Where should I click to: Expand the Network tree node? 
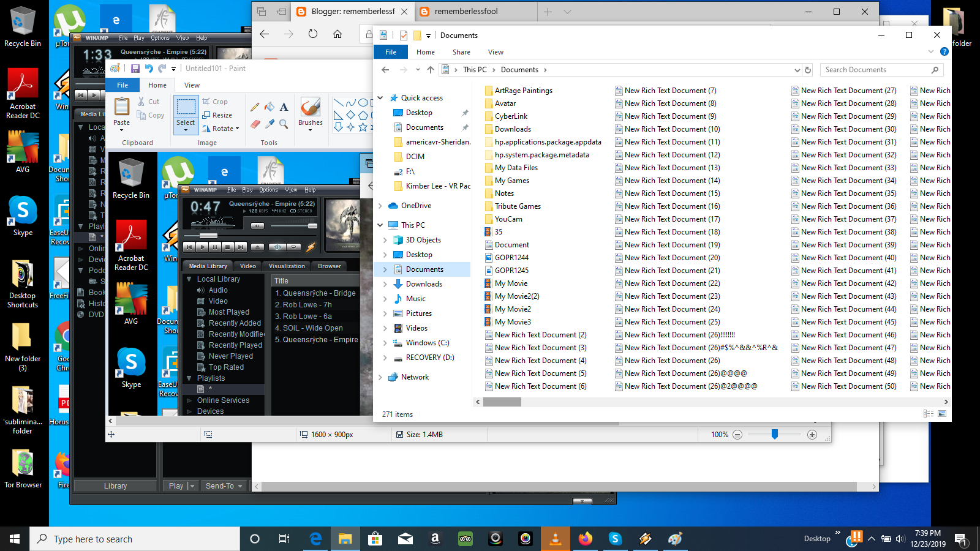point(380,377)
